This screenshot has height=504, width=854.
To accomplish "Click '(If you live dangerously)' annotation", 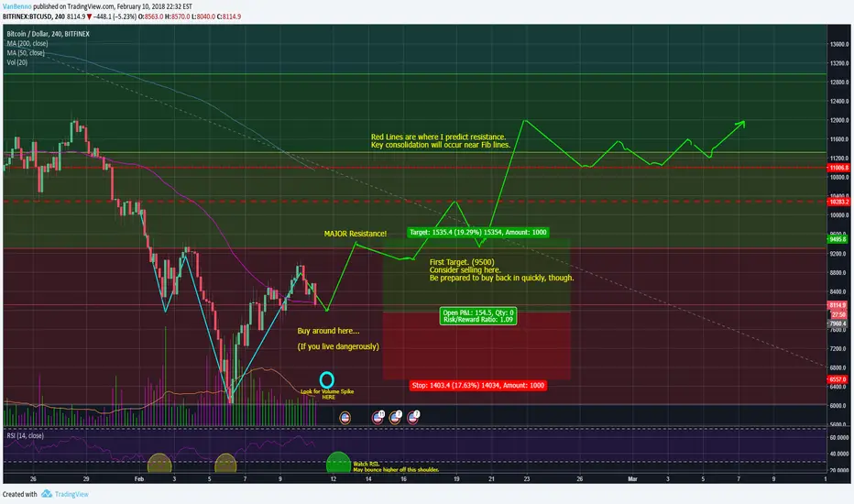I will coord(338,346).
